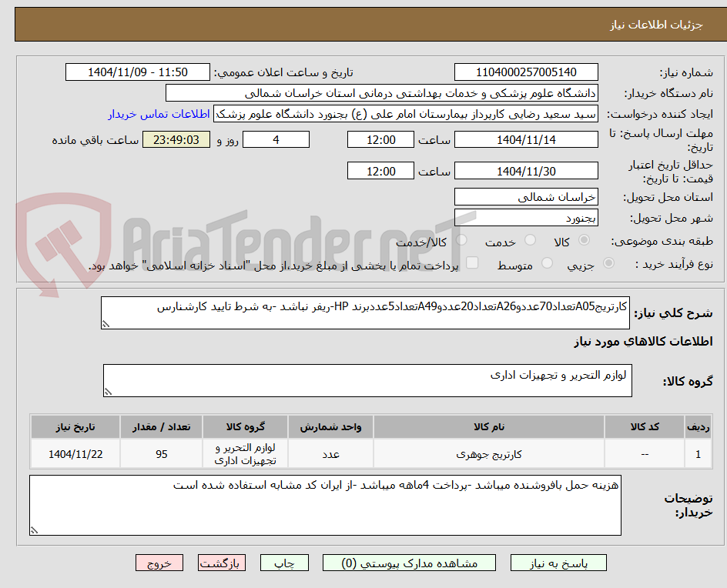Click the کد کالا column header
This screenshot has width=727, height=588.
coord(645,426)
